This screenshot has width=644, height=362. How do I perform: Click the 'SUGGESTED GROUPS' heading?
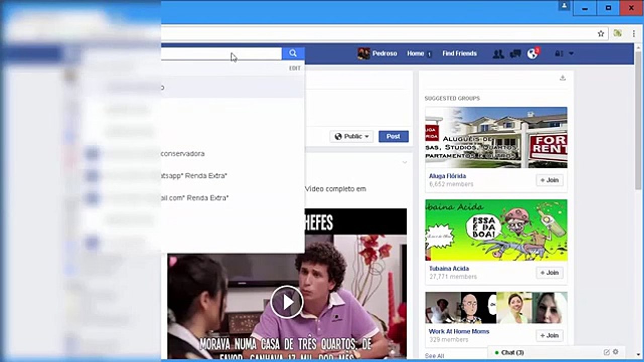452,99
